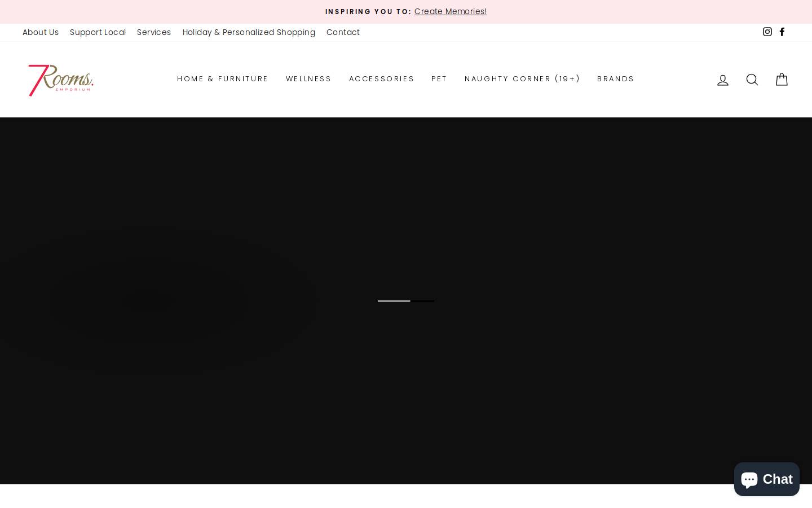Open the search magnifier icon
This screenshot has height=508, width=812.
point(752,80)
